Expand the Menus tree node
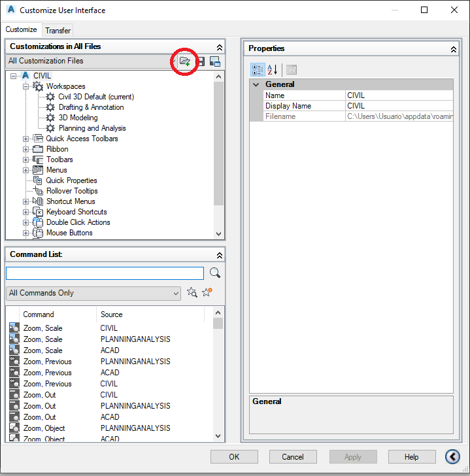 [x=25, y=170]
